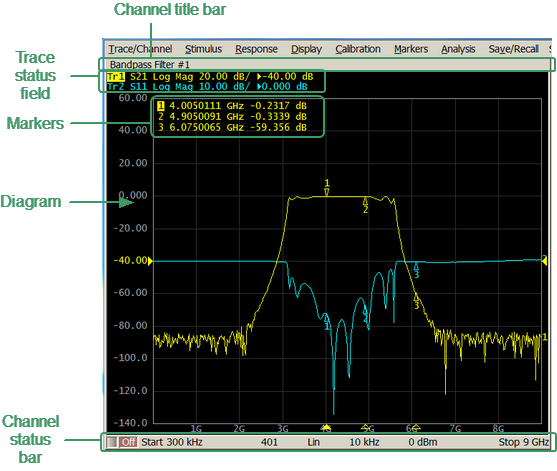Click the Stop 9 GHz field
The height and width of the screenshot is (471, 557).
[x=524, y=442]
